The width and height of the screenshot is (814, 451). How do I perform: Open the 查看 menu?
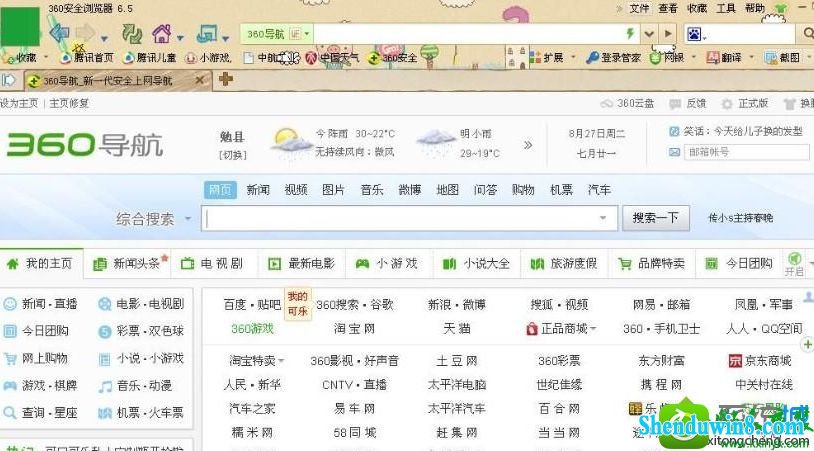pyautogui.click(x=668, y=8)
